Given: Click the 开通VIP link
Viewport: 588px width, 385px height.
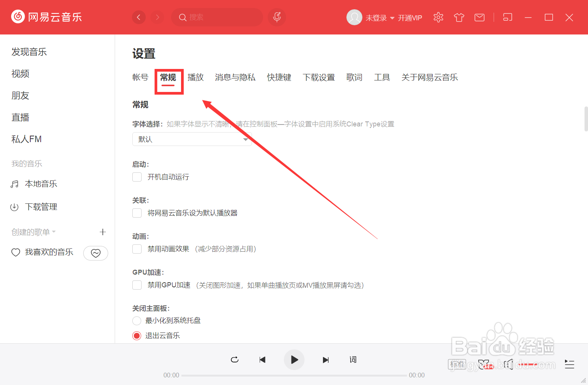Looking at the screenshot, I should pos(410,18).
